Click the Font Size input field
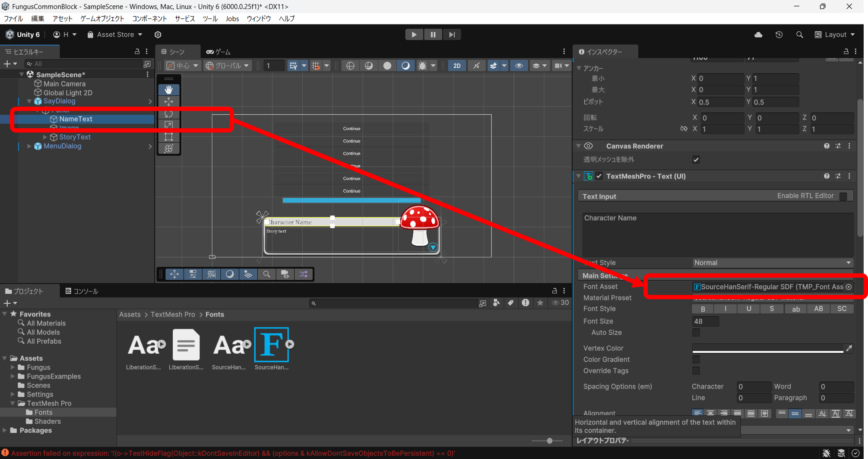 click(x=706, y=321)
